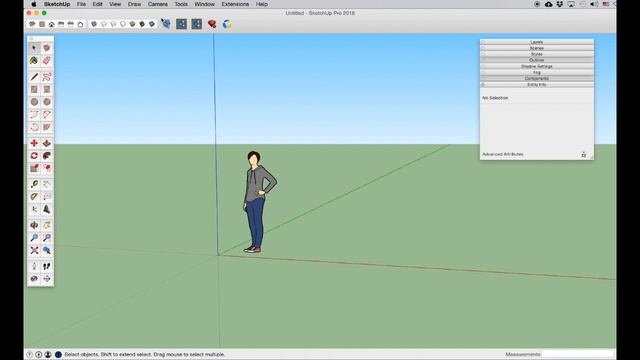Viewport: 640px width, 360px height.
Task: Activate the Push/Pull tool
Action: point(47,143)
